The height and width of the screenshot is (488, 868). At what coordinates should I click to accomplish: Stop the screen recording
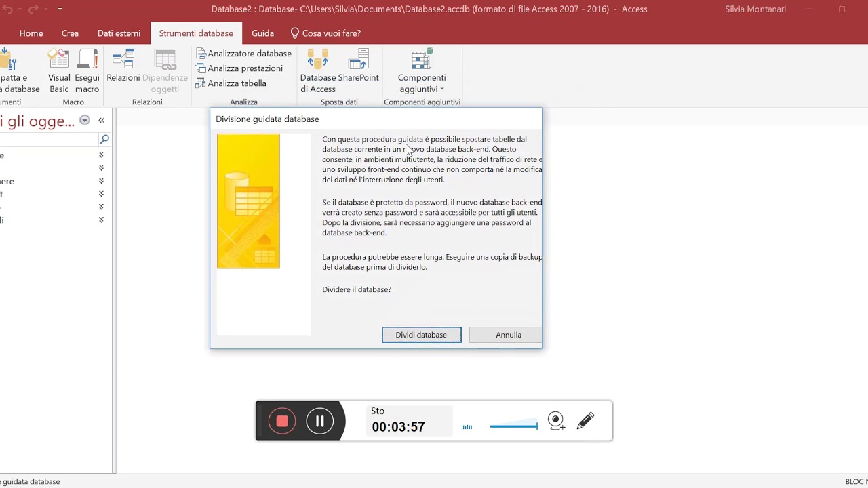pyautogui.click(x=282, y=421)
